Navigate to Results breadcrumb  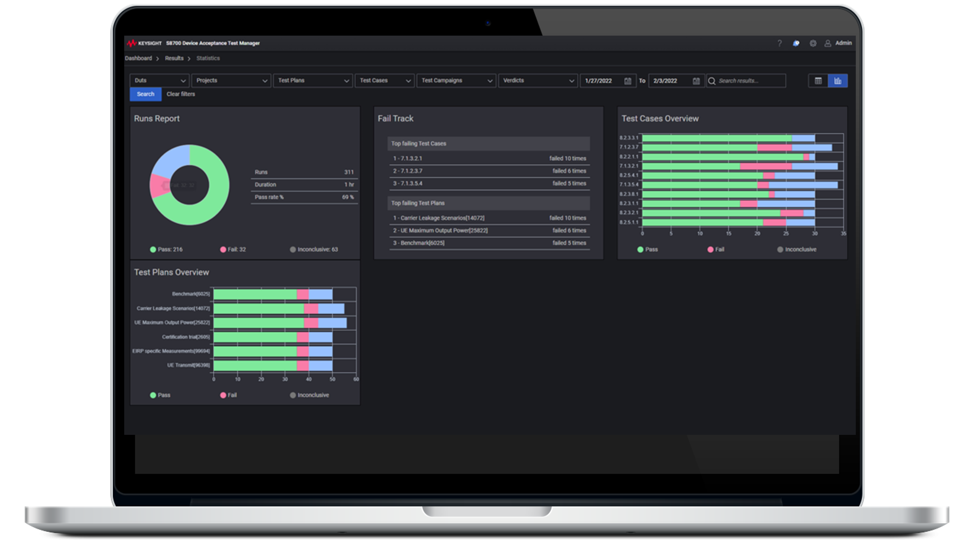click(174, 58)
